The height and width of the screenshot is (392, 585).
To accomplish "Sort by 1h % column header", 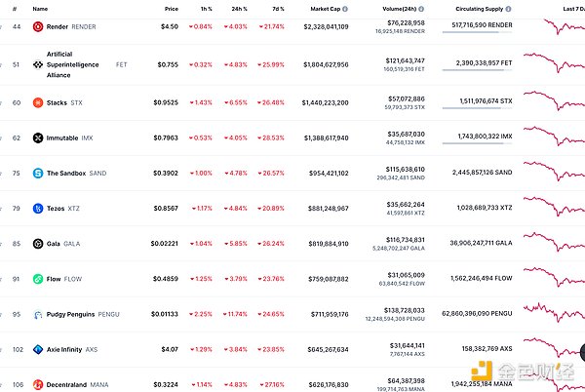I will point(207,9).
